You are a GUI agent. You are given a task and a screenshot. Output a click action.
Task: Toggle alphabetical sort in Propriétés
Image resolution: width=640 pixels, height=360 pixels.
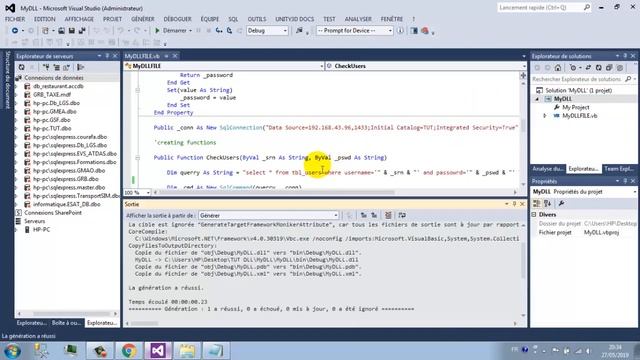[x=547, y=203]
